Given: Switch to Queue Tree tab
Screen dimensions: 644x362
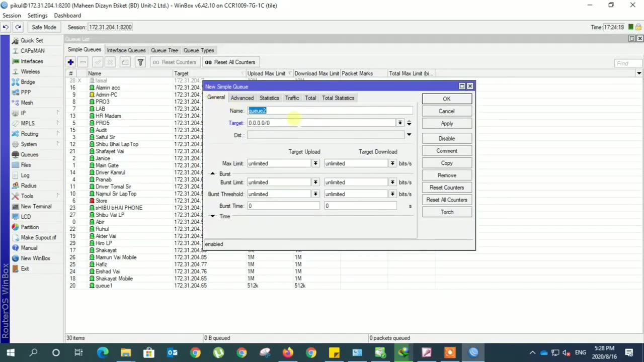Looking at the screenshot, I should (x=165, y=50).
